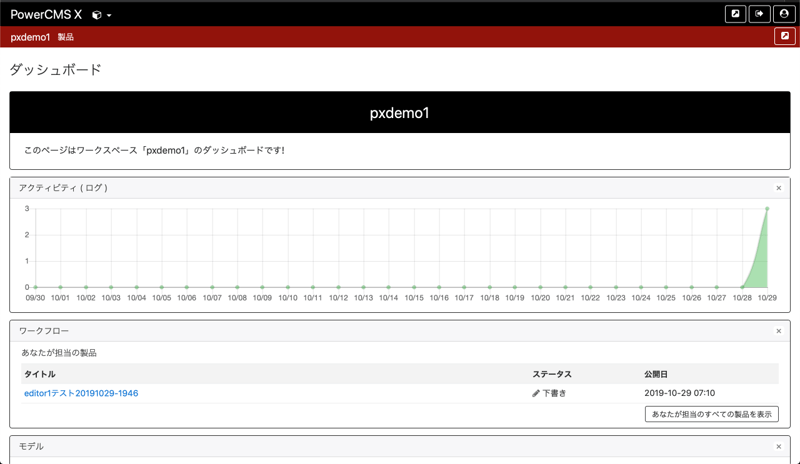Click the PowerCMS X logo title
Screen dimensions: 800x464
[46, 15]
